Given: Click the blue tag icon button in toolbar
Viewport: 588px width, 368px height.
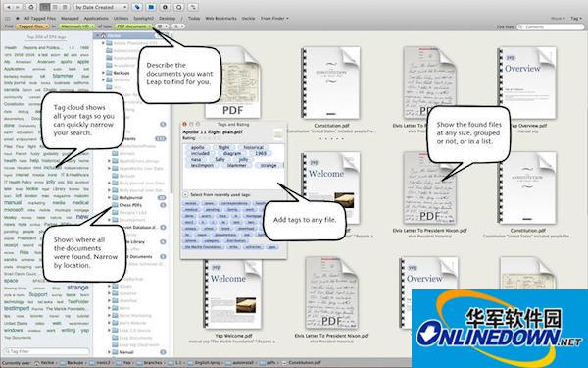Looking at the screenshot, I should click(137, 7).
